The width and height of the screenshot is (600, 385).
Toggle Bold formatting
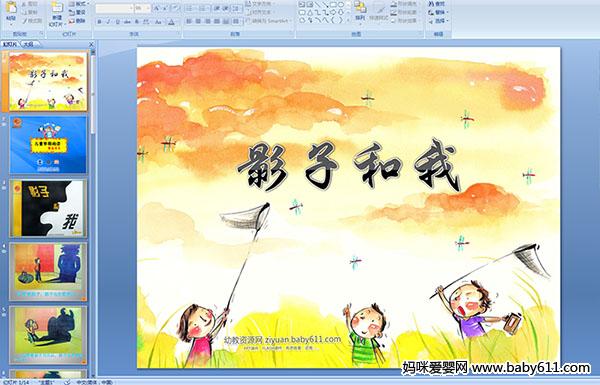click(x=99, y=22)
